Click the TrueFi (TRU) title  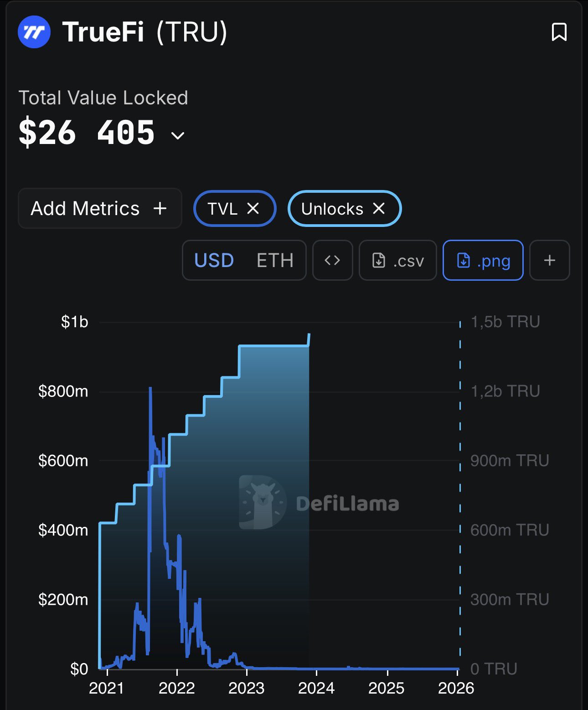[x=145, y=32]
